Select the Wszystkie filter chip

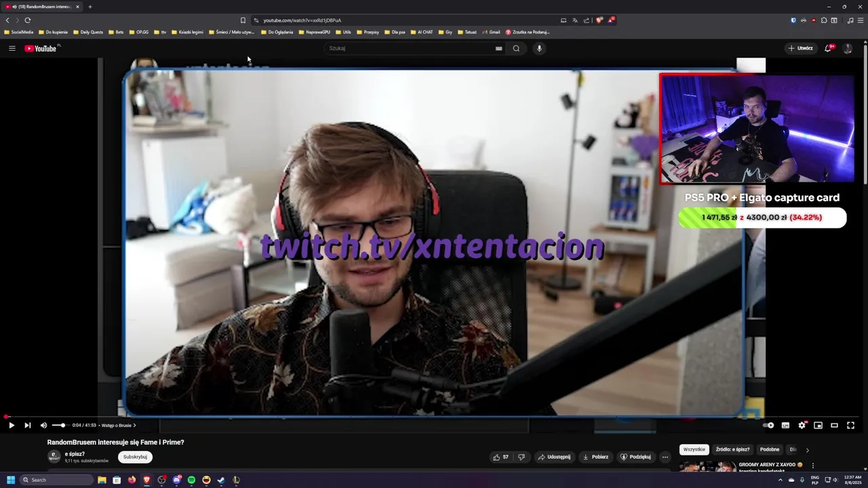[694, 449]
